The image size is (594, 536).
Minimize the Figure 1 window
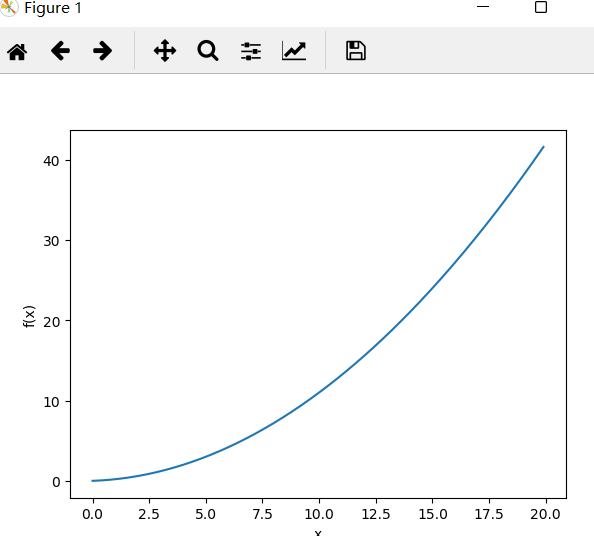pyautogui.click(x=483, y=7)
